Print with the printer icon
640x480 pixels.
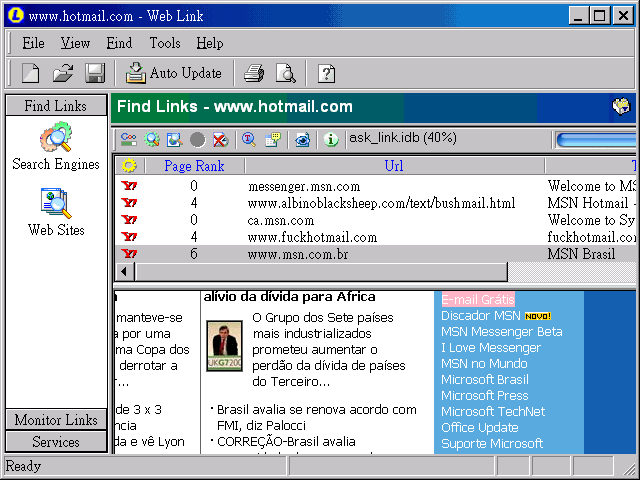[254, 73]
